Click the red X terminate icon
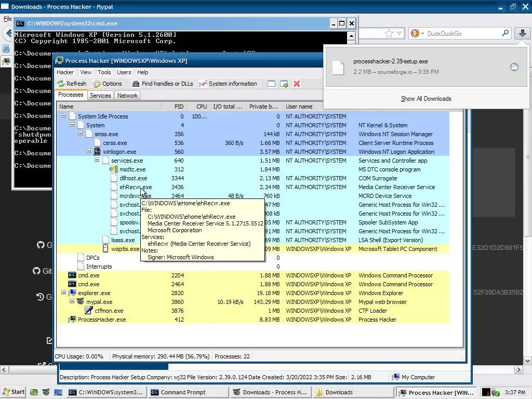 tap(297, 84)
